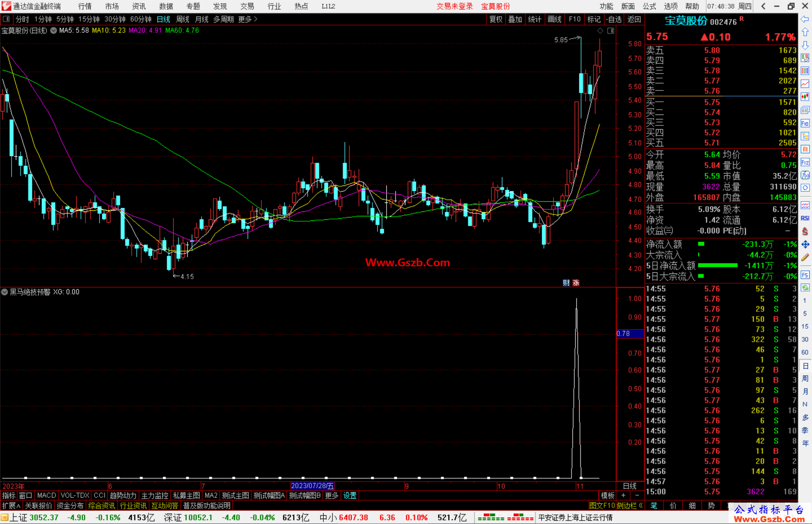Open the 更多 indicator tabs dropdown
This screenshot has height=524, width=812.
click(x=332, y=495)
